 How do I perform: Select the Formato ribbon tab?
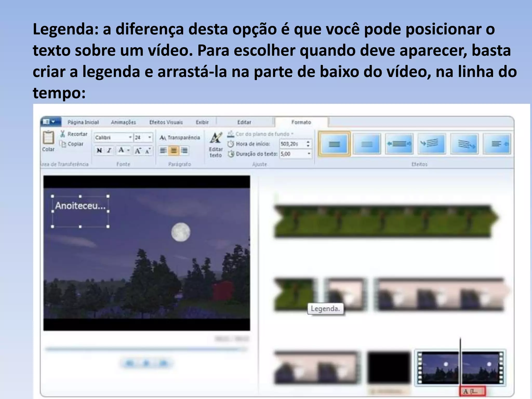pyautogui.click(x=301, y=122)
